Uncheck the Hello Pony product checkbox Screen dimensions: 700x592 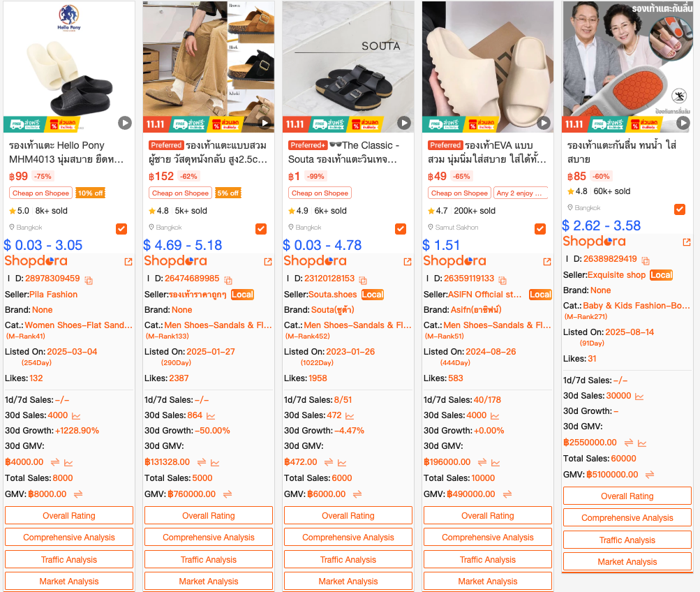click(121, 229)
